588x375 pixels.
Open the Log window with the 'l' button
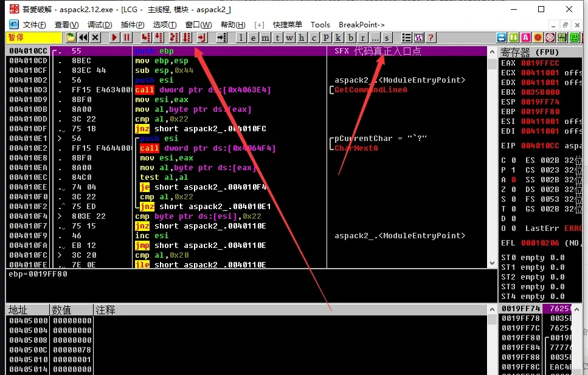(241, 38)
